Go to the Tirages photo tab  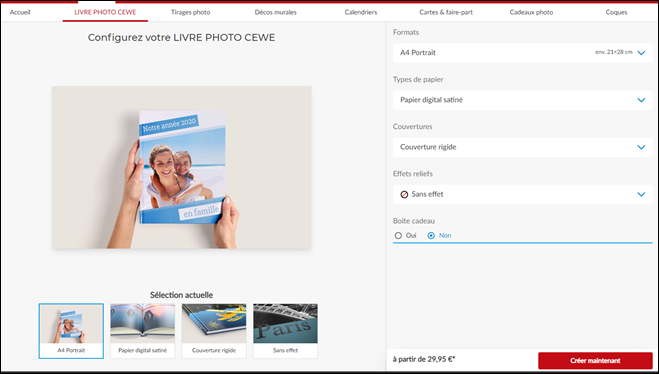(190, 12)
